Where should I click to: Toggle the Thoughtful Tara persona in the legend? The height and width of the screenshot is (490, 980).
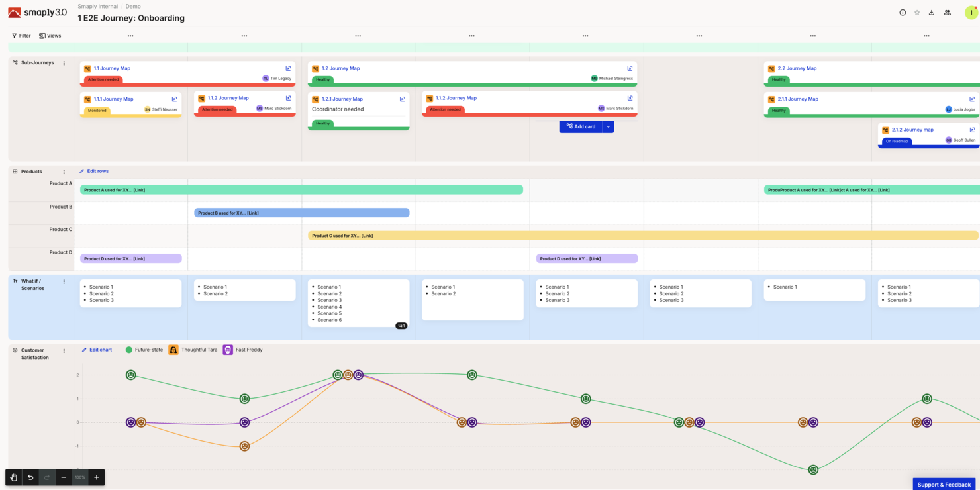coord(192,350)
